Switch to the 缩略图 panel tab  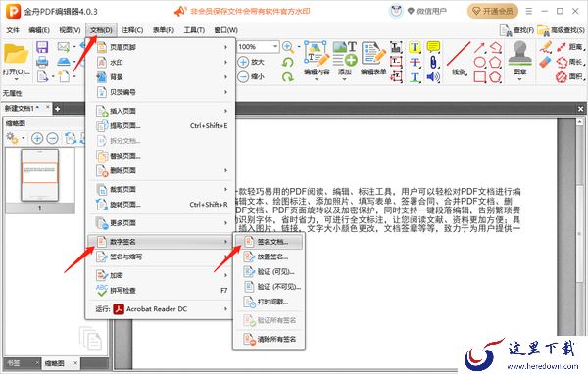pyautogui.click(x=60, y=363)
